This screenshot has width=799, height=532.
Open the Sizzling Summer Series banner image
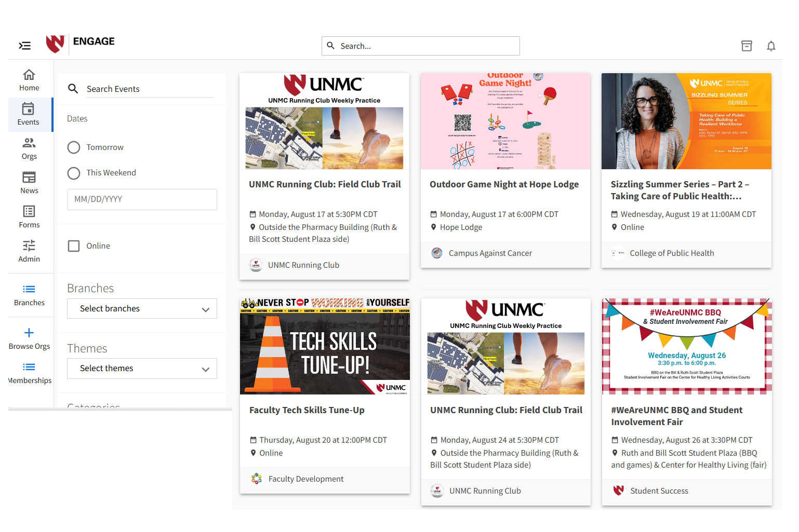pyautogui.click(x=686, y=121)
